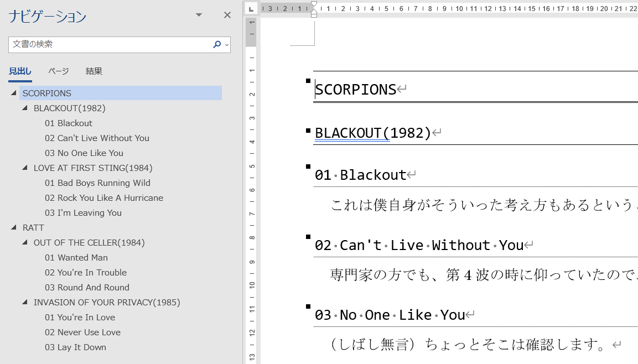Click the square marker beside "02 Can't Live Without You"

[308, 237]
